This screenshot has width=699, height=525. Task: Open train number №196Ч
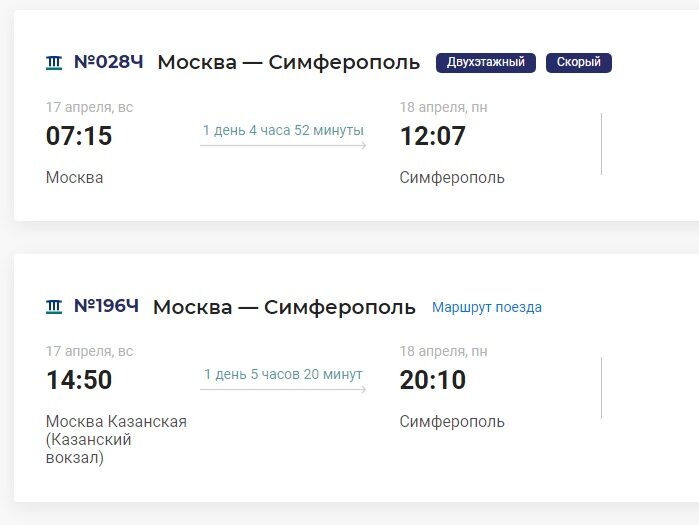tap(106, 306)
